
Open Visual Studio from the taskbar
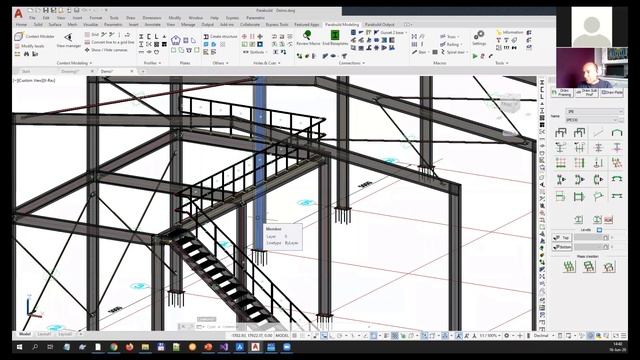[x=224, y=347]
